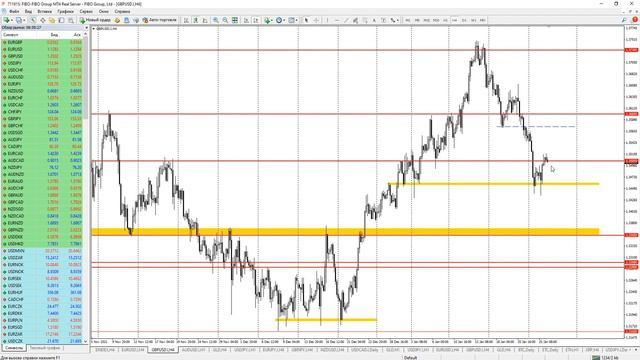Select USDJPY row in Market Watch
This screenshot has width=640, height=360.
coord(42,63)
